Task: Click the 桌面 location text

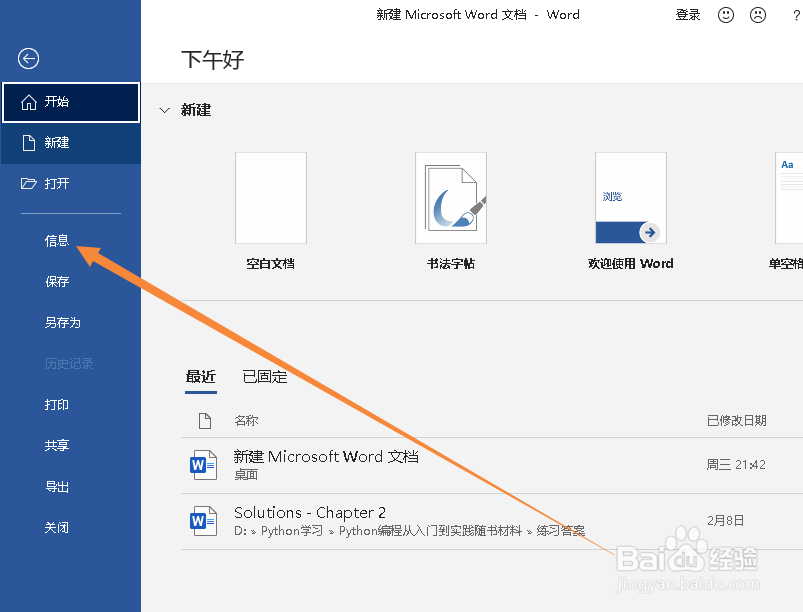Action: coord(246,475)
